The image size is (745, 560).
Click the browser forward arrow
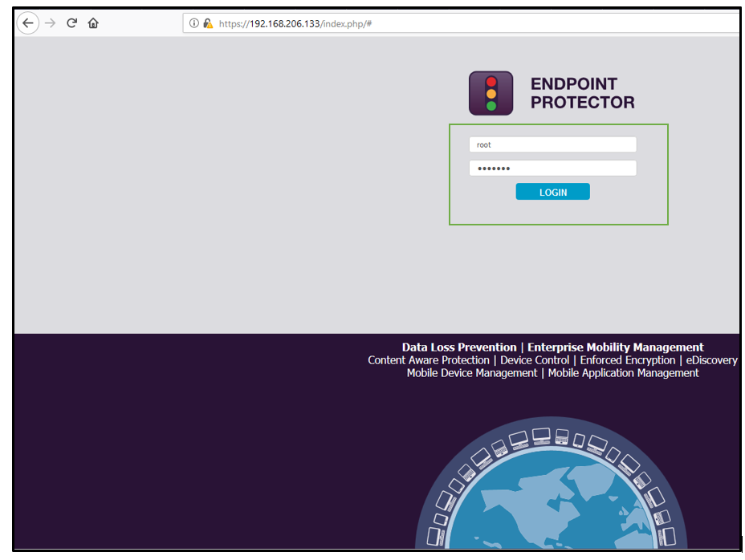50,22
